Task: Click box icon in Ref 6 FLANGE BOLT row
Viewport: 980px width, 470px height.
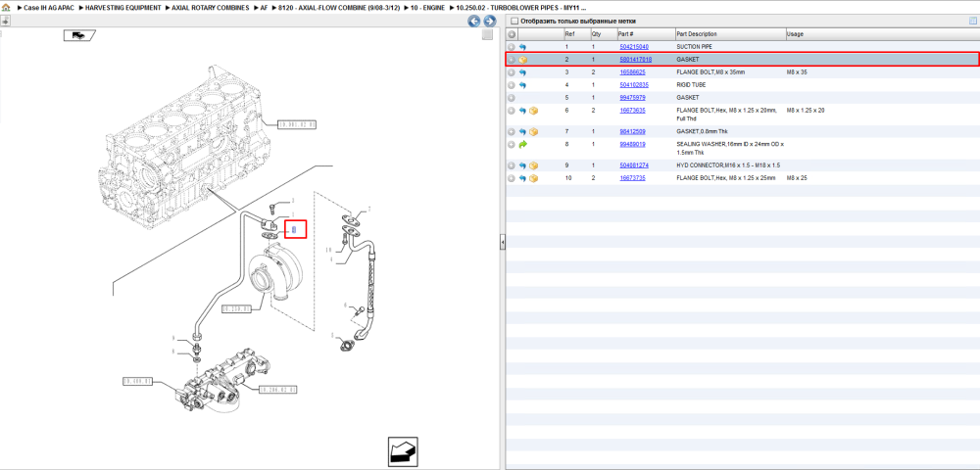Action: click(534, 111)
